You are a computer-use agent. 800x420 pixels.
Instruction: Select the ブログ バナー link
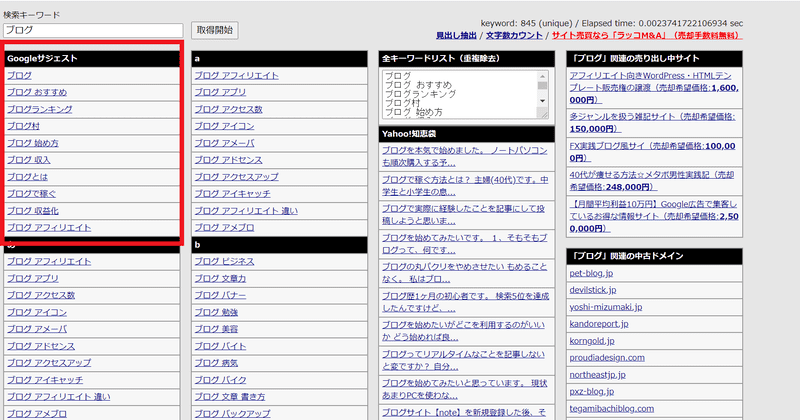220,295
